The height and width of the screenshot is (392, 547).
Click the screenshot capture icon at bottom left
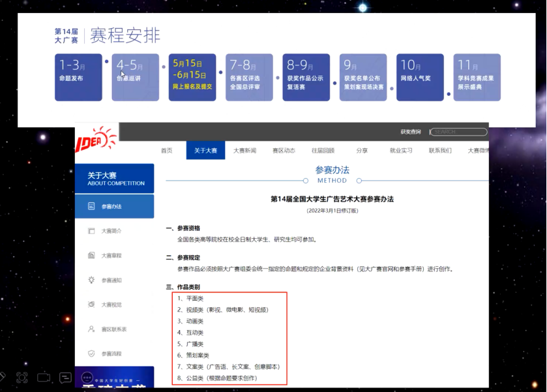(22, 377)
